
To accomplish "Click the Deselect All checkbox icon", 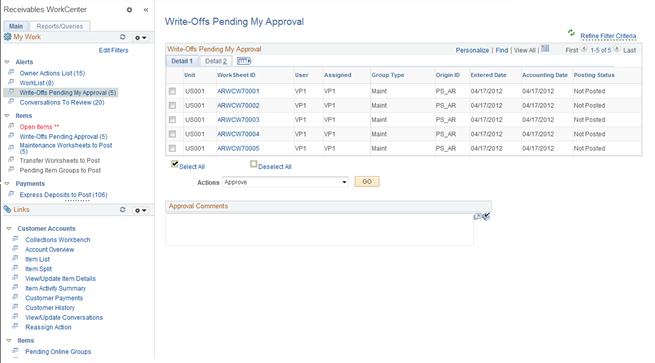I will (254, 164).
